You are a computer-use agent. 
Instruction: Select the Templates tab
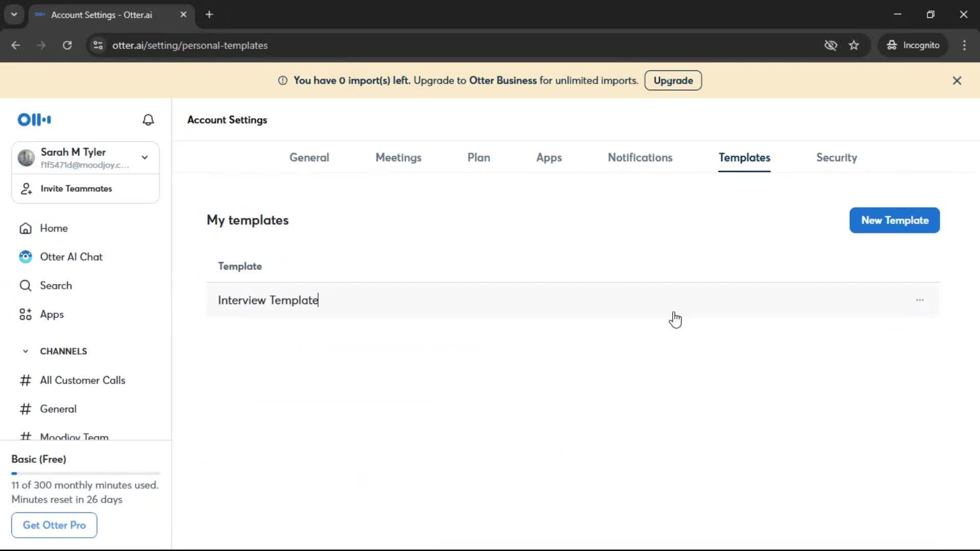744,158
